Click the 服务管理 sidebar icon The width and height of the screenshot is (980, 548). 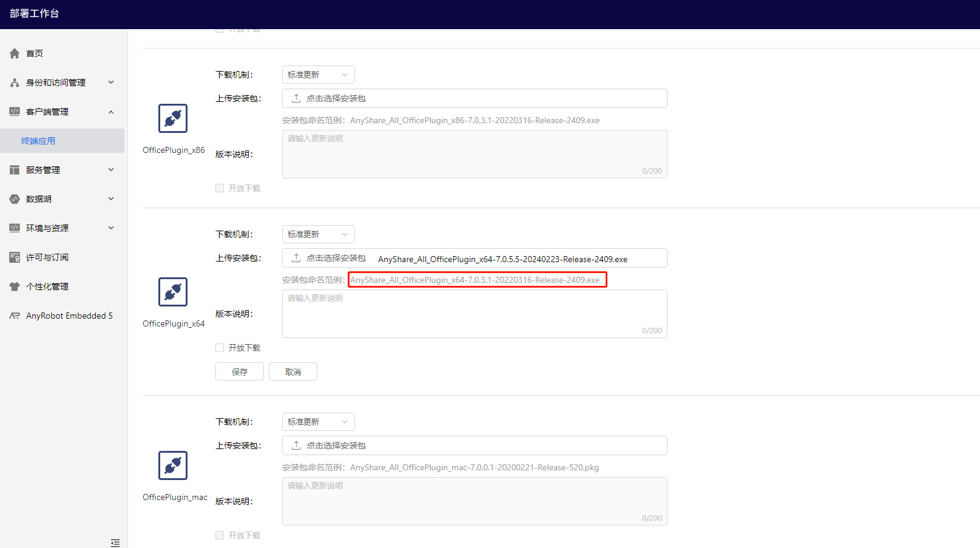pyautogui.click(x=15, y=170)
